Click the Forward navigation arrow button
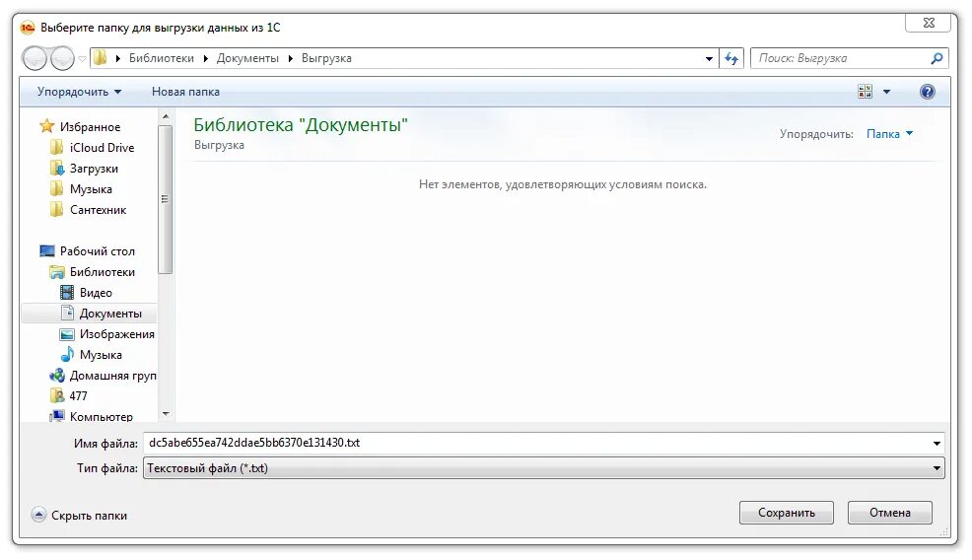The width and height of the screenshot is (972, 560). coord(62,58)
